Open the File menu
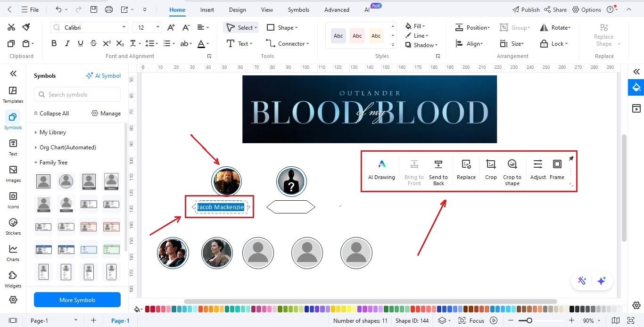 (30, 9)
